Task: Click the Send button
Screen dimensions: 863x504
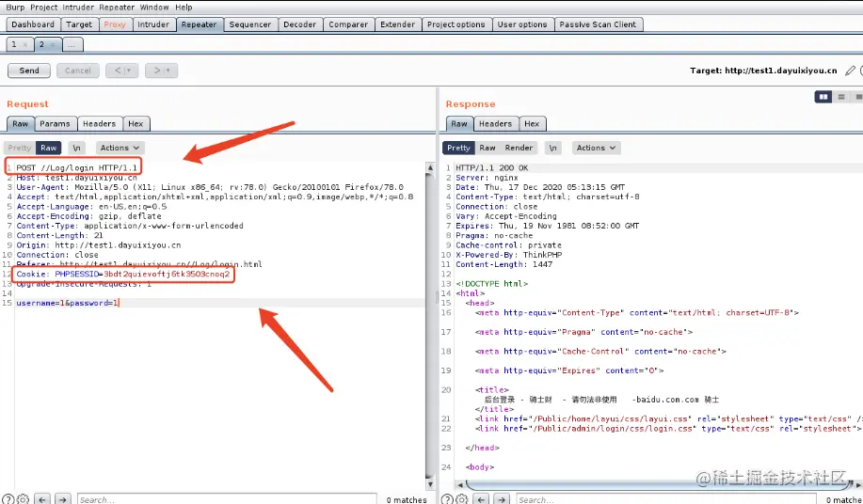Action: [x=29, y=71]
